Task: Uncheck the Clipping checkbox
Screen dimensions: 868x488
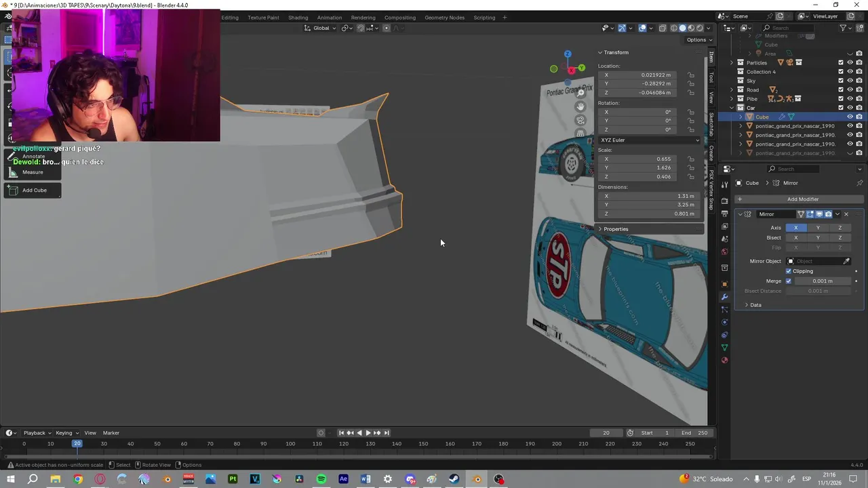Action: point(789,271)
